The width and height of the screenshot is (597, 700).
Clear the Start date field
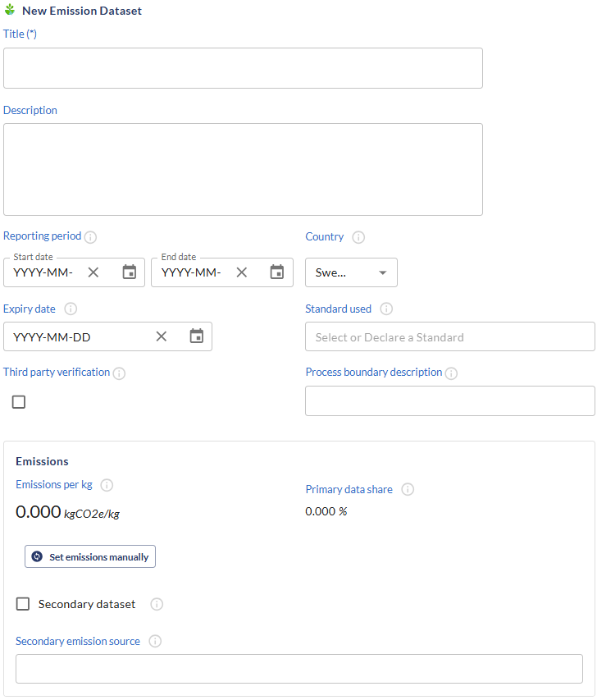click(x=93, y=272)
